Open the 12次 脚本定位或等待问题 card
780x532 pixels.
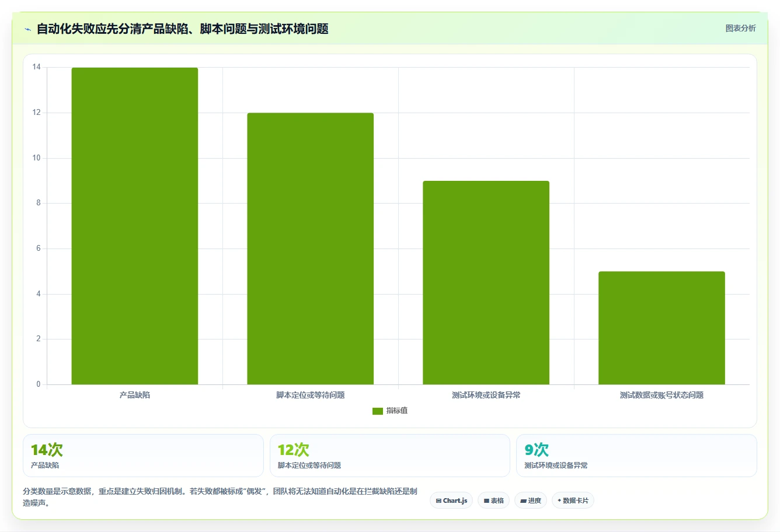(x=390, y=456)
